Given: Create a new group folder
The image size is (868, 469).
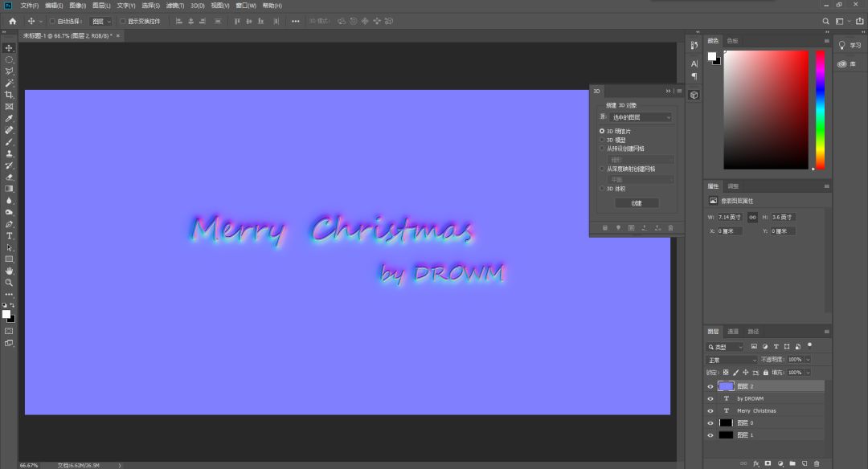Looking at the screenshot, I should point(792,463).
